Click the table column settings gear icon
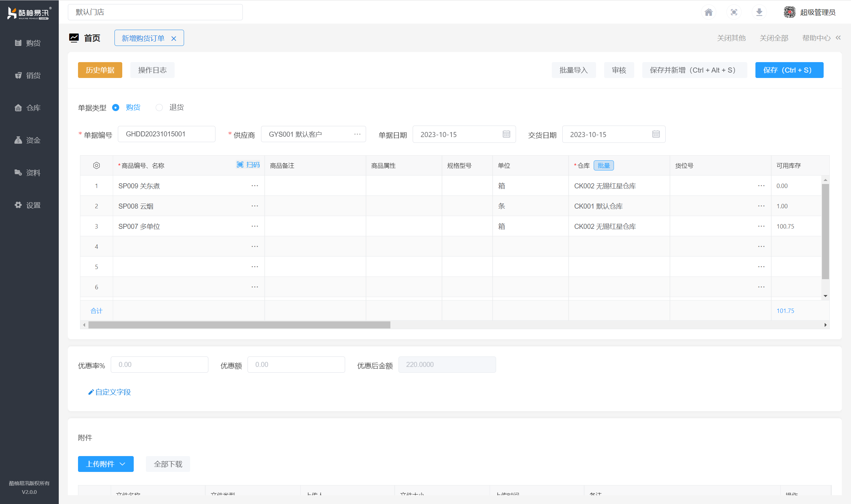The image size is (851, 504). pos(97,165)
